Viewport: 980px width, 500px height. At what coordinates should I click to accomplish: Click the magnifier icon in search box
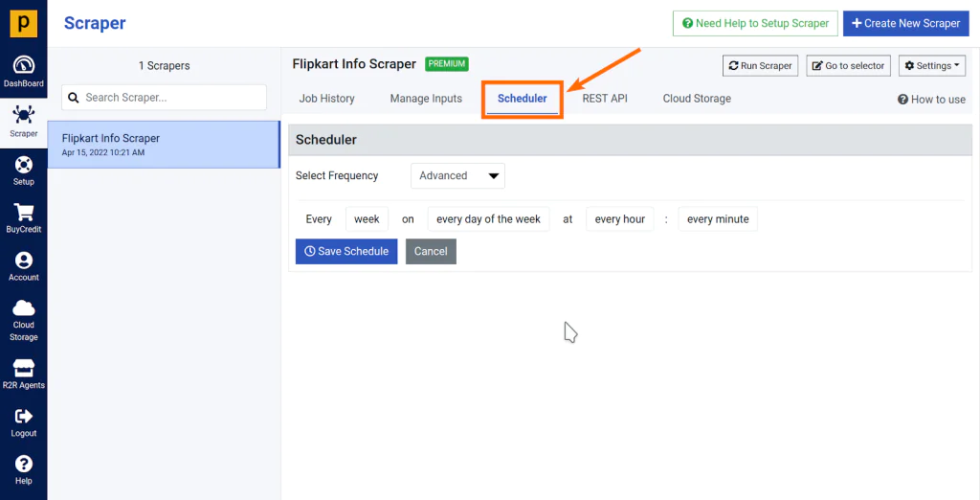coord(73,98)
